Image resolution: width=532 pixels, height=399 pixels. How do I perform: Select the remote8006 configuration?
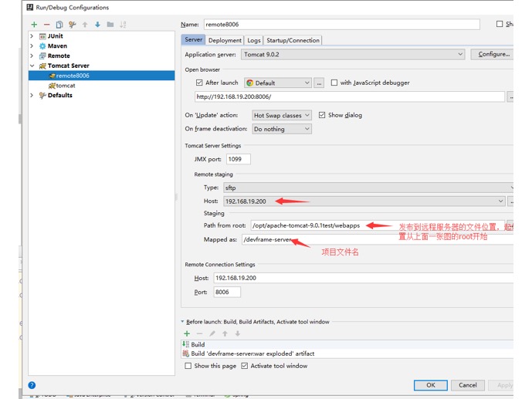tap(102, 76)
